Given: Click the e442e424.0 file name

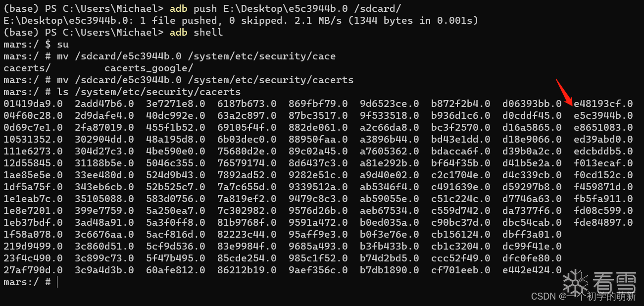Looking at the screenshot, I should pos(532,270).
